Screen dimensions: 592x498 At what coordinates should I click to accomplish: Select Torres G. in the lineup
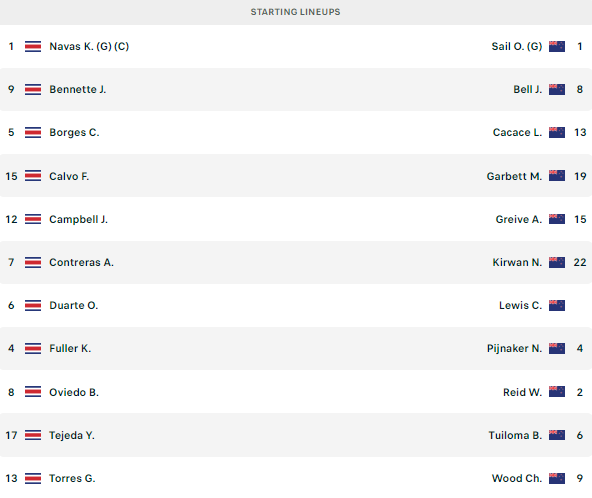[72, 478]
